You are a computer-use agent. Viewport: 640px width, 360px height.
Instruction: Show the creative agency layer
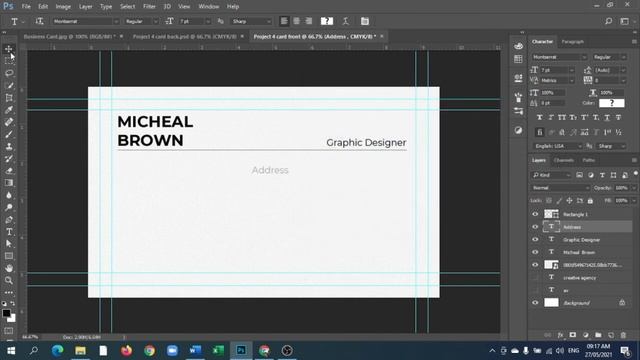(x=535, y=277)
